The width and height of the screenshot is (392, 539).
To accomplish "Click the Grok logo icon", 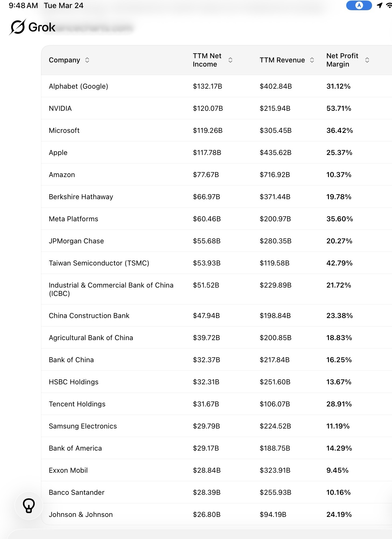I will [x=18, y=27].
